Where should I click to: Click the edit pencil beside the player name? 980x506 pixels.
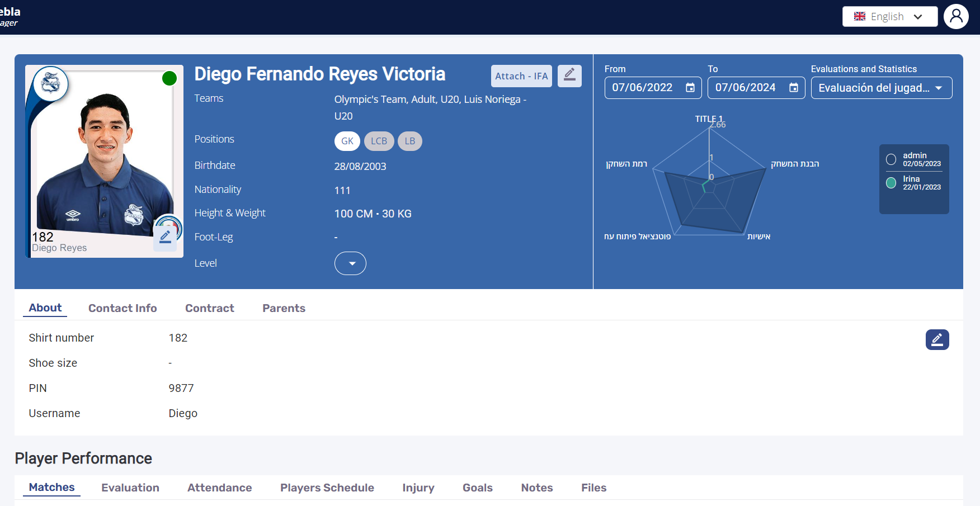(x=569, y=75)
